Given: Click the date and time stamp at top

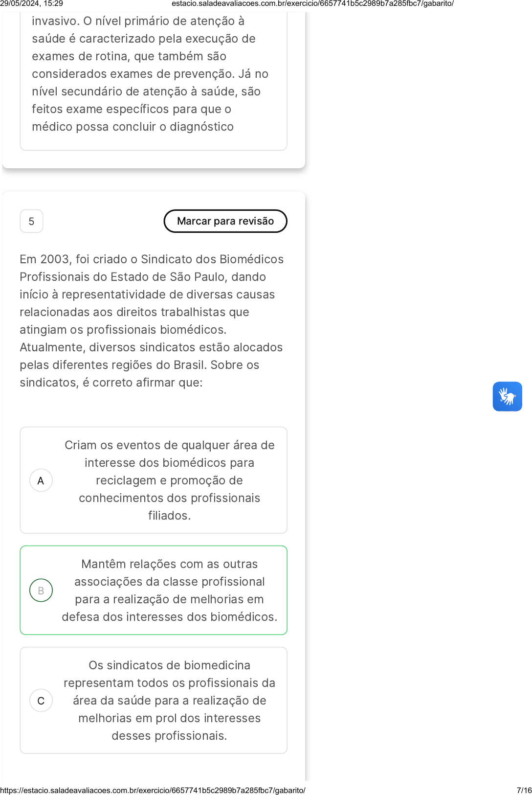Looking at the screenshot, I should pyautogui.click(x=31, y=3).
